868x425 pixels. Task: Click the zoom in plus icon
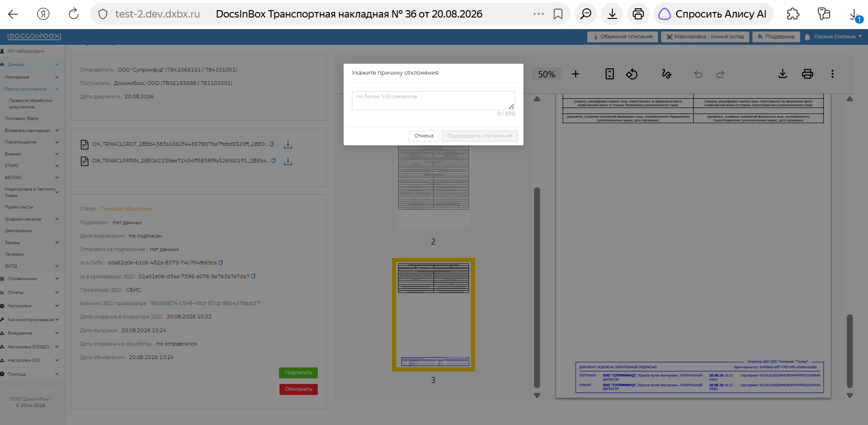[x=576, y=74]
